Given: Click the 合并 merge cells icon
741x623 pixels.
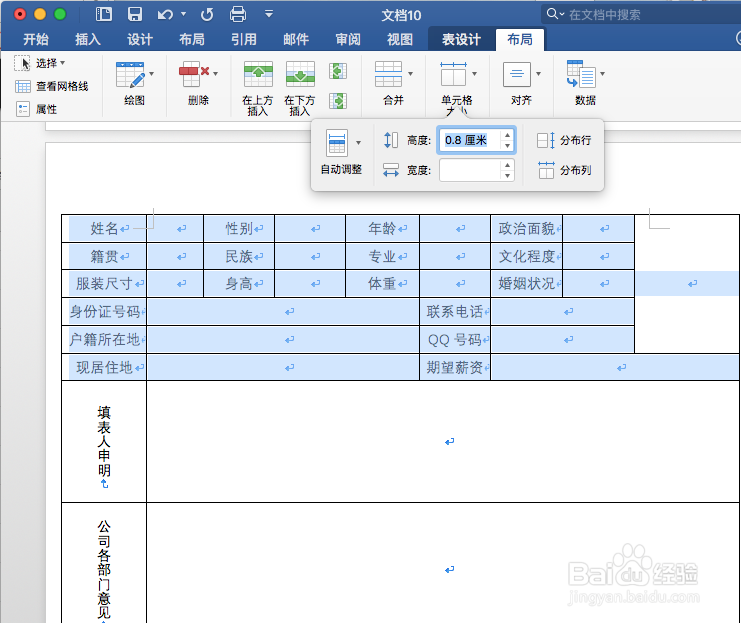Looking at the screenshot, I should point(388,74).
